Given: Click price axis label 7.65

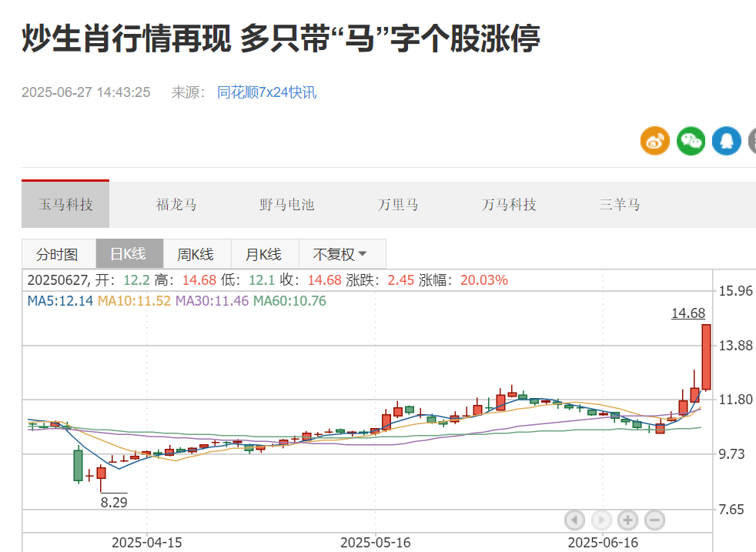Looking at the screenshot, I should [731, 509].
